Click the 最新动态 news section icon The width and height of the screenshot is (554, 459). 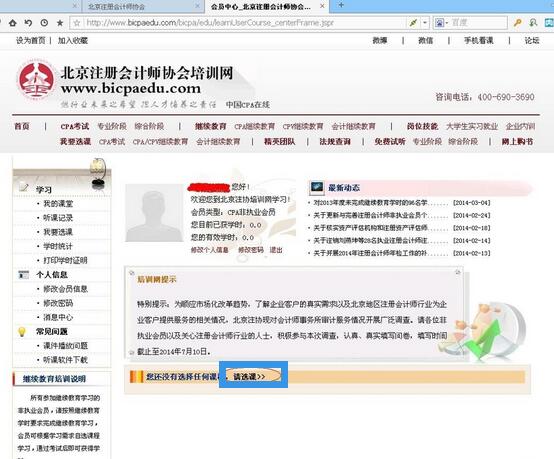point(317,188)
